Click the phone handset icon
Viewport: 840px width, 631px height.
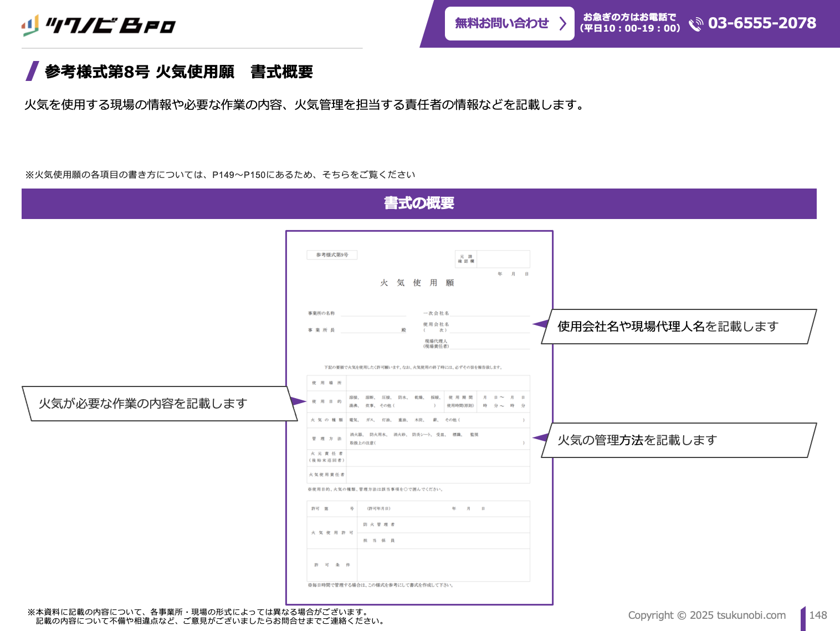click(x=695, y=24)
